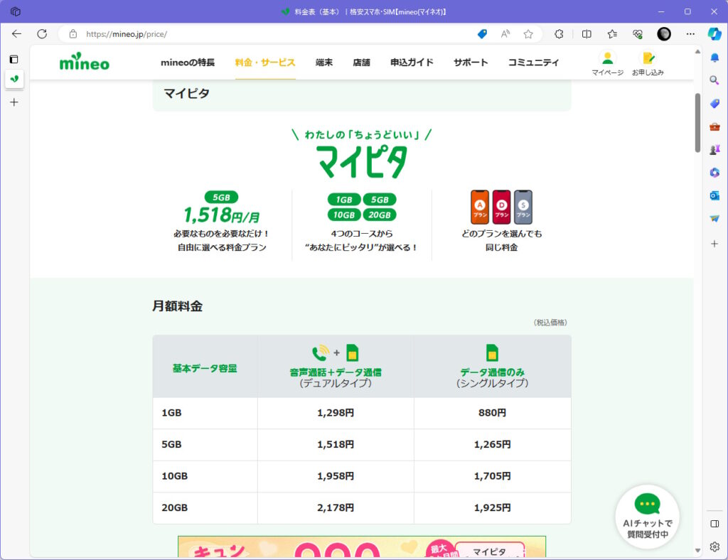Customize sidebar with plus button

coord(714,244)
